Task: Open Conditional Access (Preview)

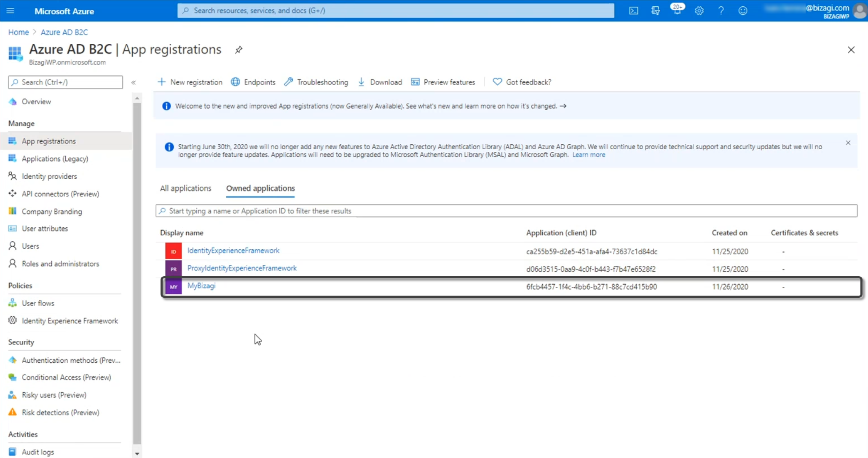Action: click(x=66, y=377)
